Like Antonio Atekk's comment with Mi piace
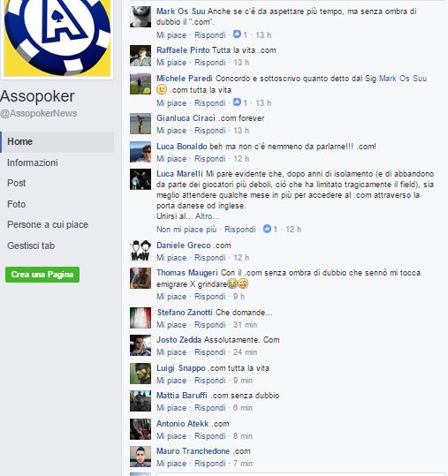 [171, 436]
